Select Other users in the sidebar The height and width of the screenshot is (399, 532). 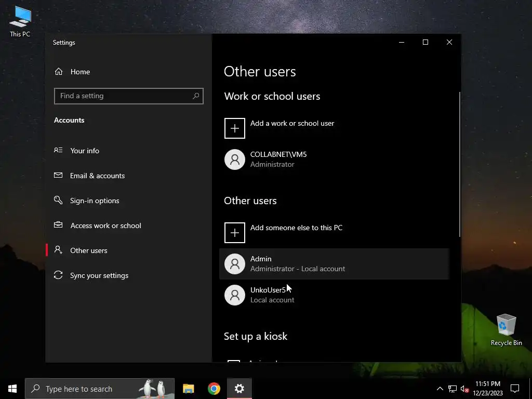tap(129, 250)
